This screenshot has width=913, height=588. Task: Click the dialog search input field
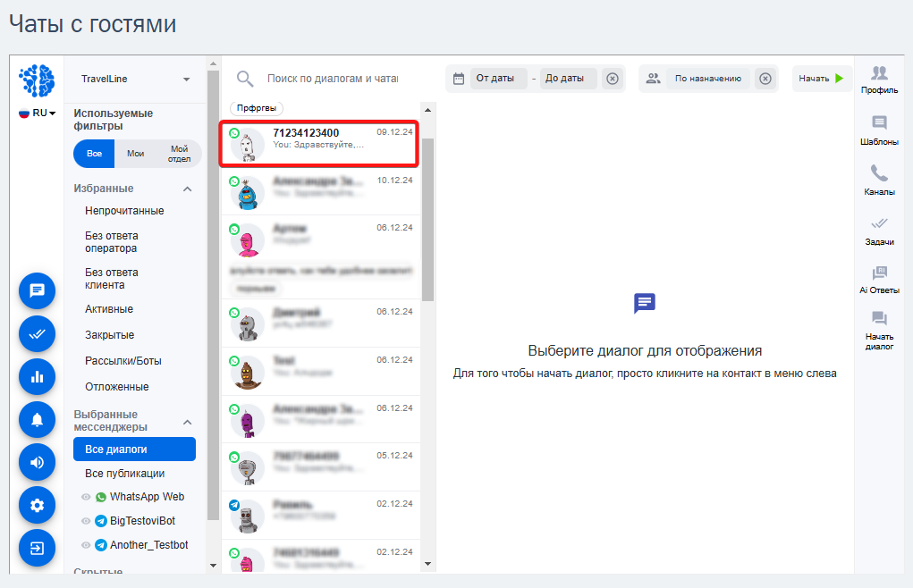coord(333,79)
